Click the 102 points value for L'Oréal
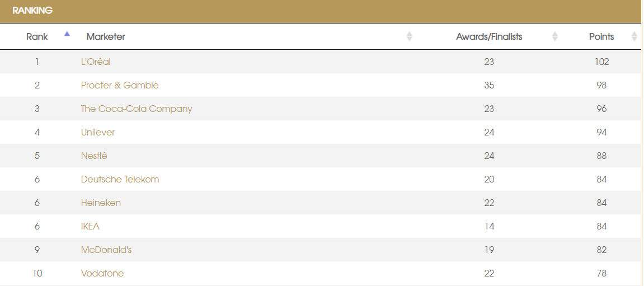The width and height of the screenshot is (644, 286). coord(601,62)
